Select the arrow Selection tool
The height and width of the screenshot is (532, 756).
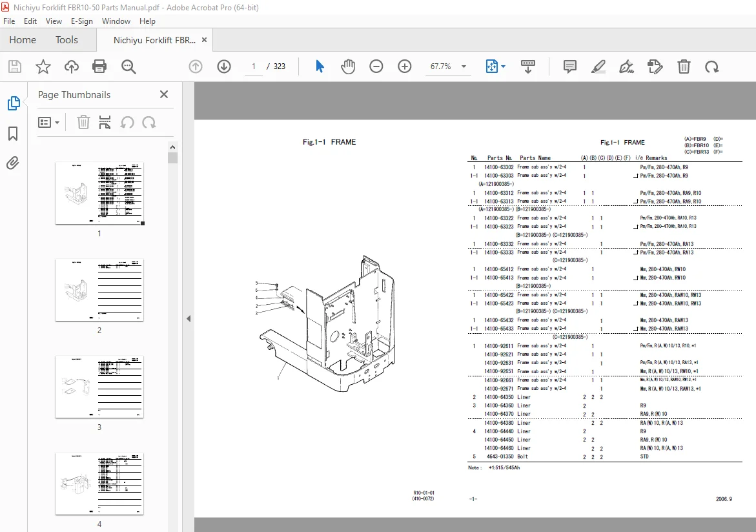click(x=320, y=66)
